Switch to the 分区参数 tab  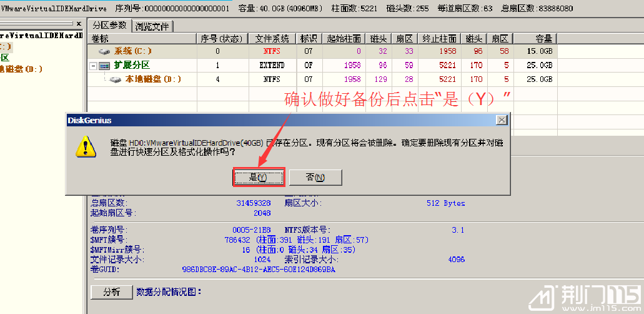click(109, 26)
